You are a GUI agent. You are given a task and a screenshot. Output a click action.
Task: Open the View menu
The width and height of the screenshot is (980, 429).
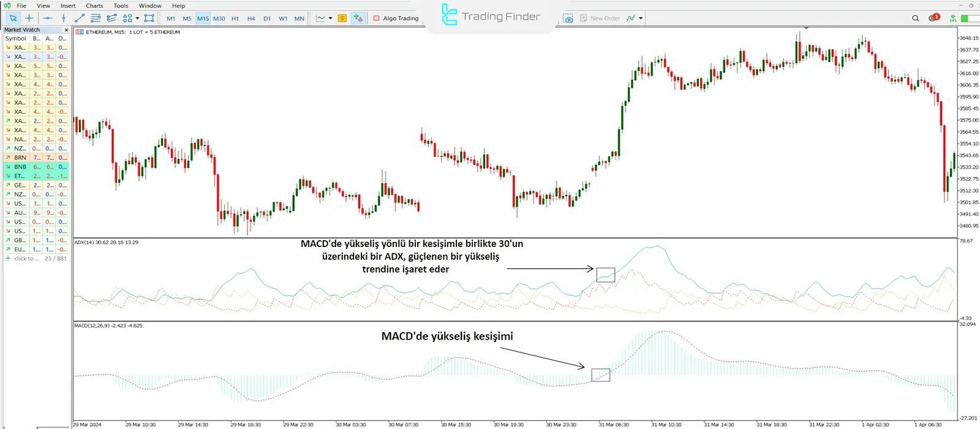pyautogui.click(x=43, y=6)
